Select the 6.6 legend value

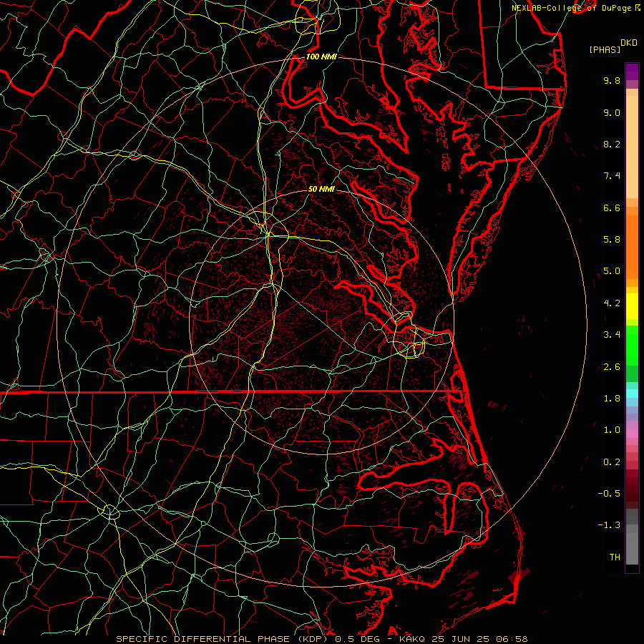(x=612, y=208)
